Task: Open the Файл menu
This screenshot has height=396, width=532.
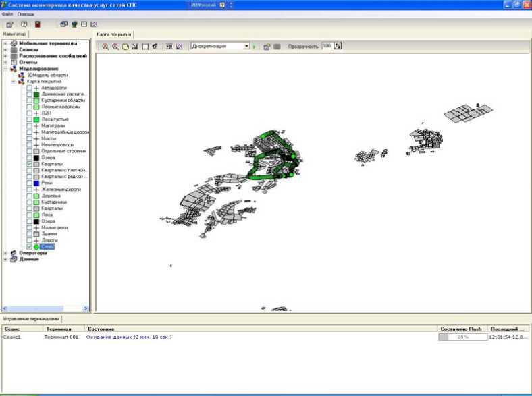Action: [7, 13]
